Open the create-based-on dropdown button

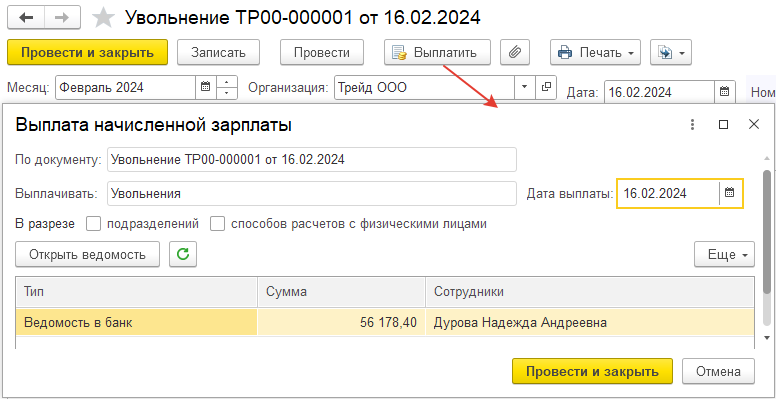[671, 52]
